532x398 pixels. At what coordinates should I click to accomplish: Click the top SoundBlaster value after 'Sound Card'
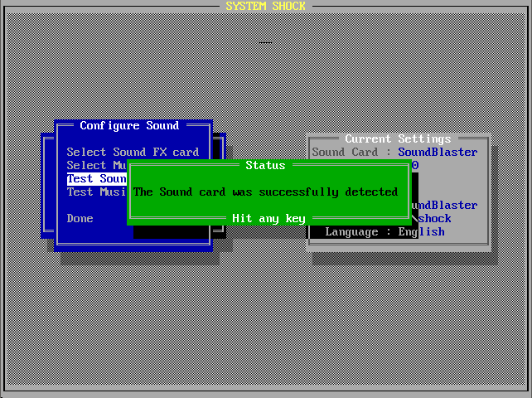point(438,152)
